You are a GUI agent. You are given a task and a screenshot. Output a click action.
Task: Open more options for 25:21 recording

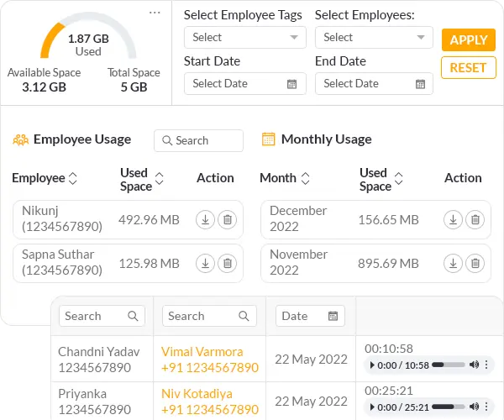[486, 407]
